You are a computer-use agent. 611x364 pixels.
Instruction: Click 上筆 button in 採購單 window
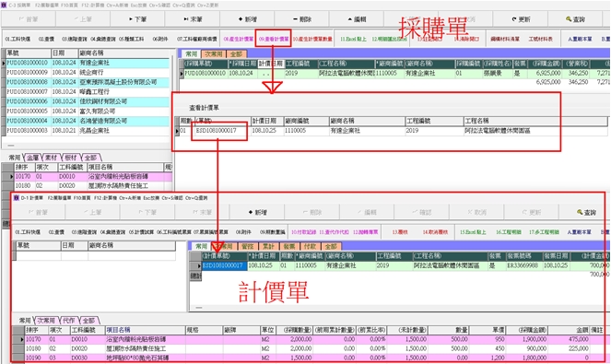[83, 19]
